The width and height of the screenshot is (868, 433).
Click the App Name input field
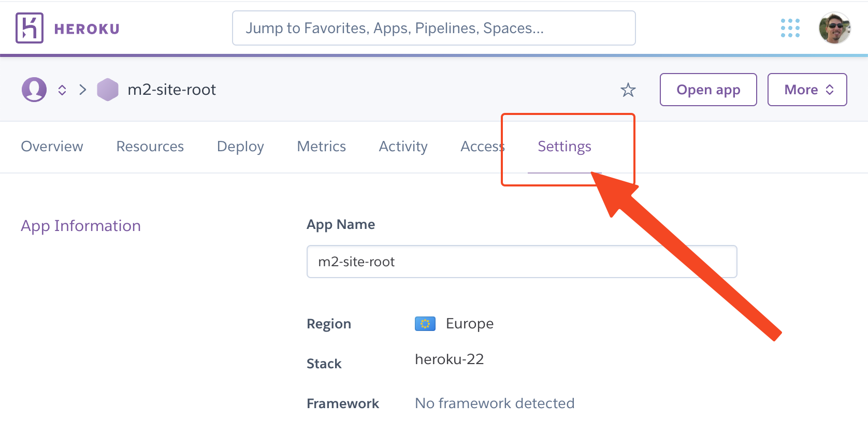point(522,262)
